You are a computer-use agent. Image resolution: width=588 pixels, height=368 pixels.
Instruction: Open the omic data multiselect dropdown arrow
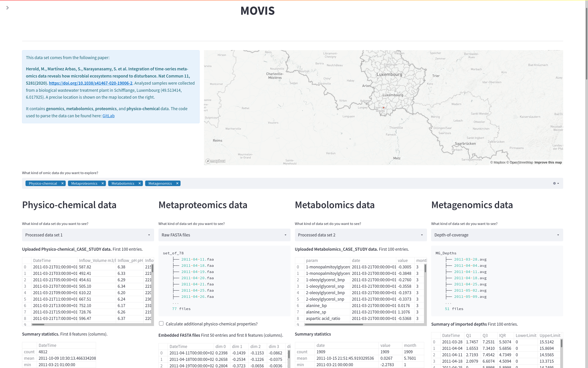(558, 184)
